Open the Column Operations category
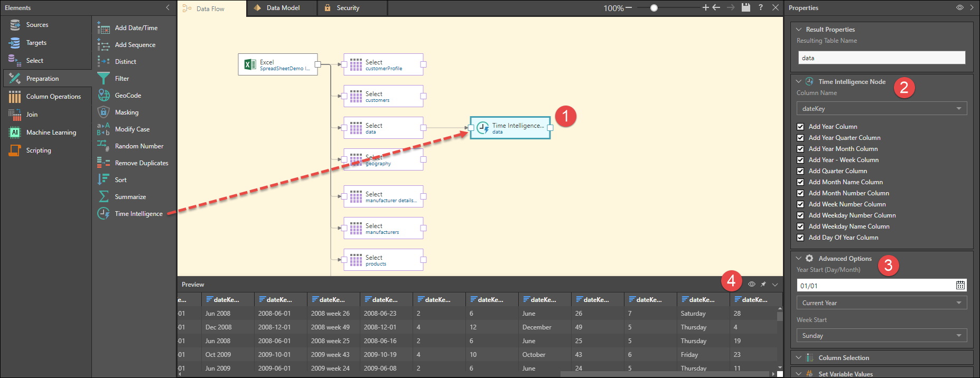Image resolution: width=980 pixels, height=378 pixels. [53, 97]
